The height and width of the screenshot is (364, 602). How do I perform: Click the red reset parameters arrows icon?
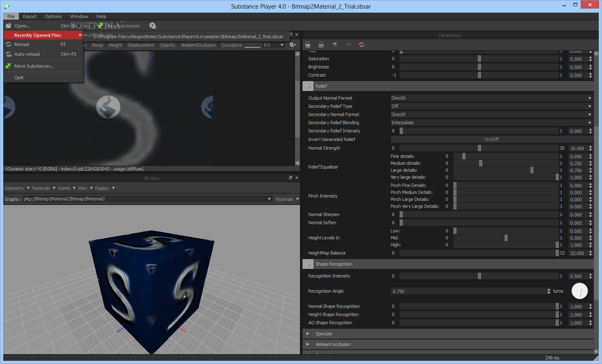click(362, 44)
